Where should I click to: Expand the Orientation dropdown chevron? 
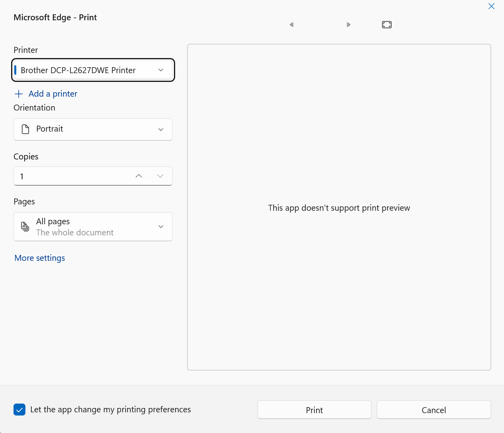click(x=161, y=129)
